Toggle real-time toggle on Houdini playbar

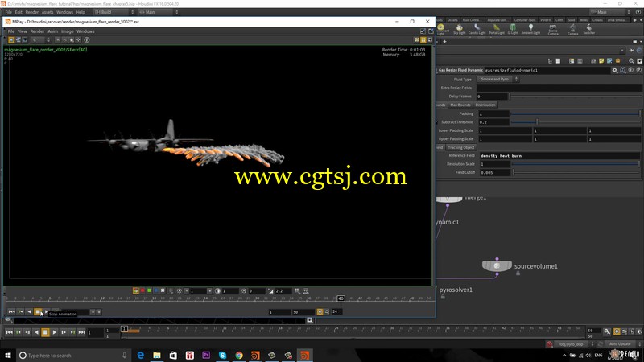coord(617,331)
